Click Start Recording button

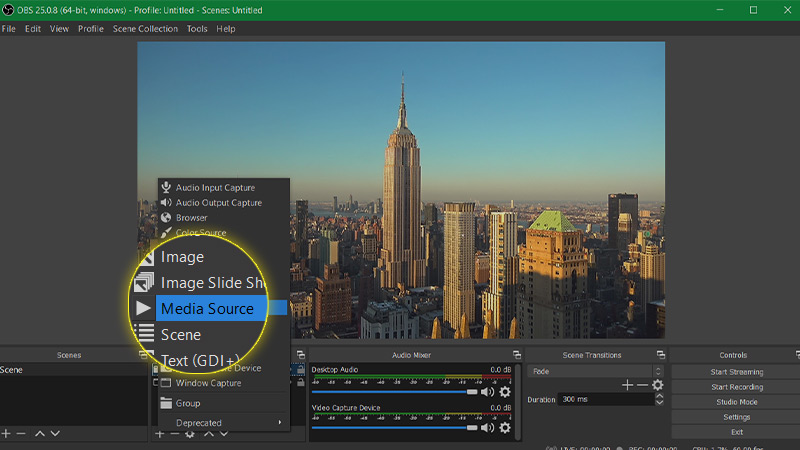click(x=737, y=387)
